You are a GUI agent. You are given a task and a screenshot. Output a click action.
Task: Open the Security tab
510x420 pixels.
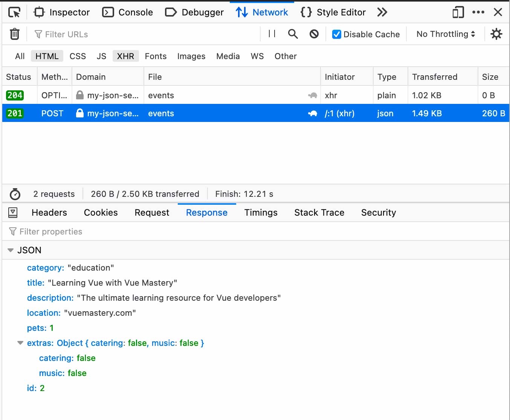(x=379, y=213)
